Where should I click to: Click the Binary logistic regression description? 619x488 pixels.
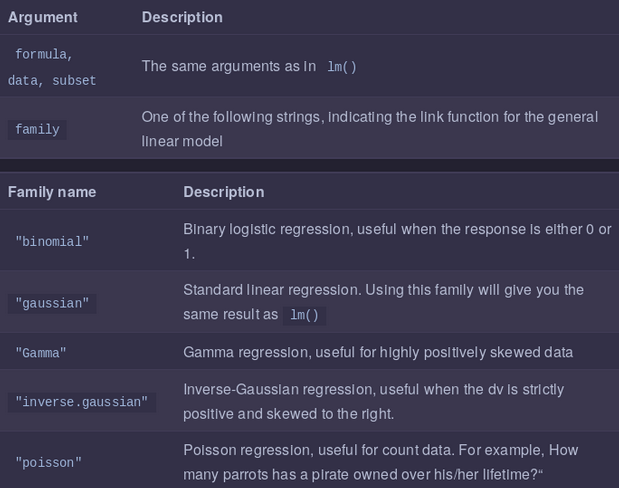[397, 241]
